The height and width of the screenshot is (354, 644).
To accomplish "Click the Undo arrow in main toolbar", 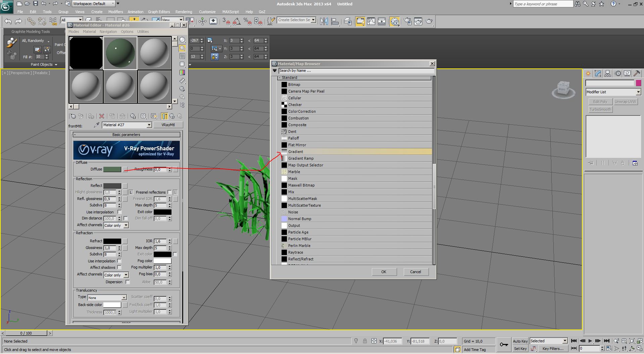I will point(8,21).
